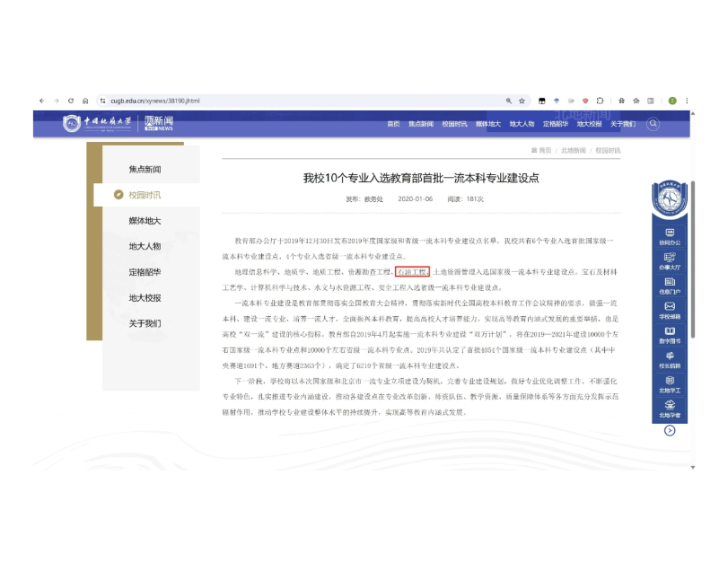The image size is (728, 563).
Task: Click the 北地新闻 breadcrumb link
Action: click(x=574, y=150)
